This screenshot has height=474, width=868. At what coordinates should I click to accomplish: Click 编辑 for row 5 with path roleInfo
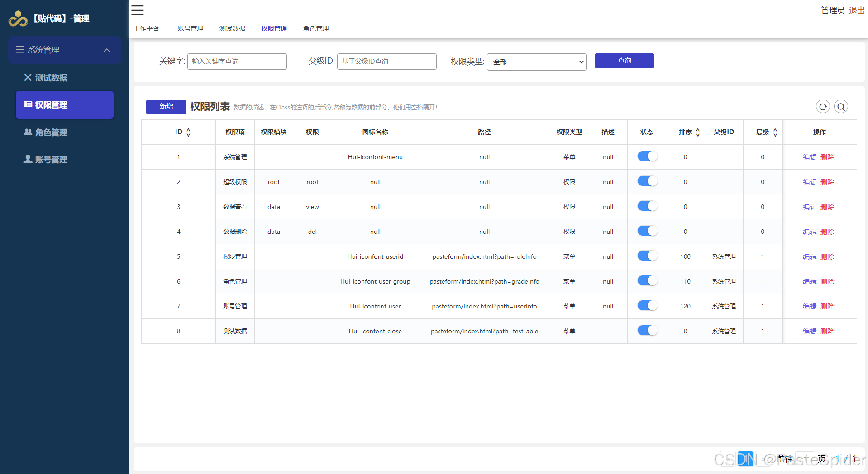click(x=810, y=256)
